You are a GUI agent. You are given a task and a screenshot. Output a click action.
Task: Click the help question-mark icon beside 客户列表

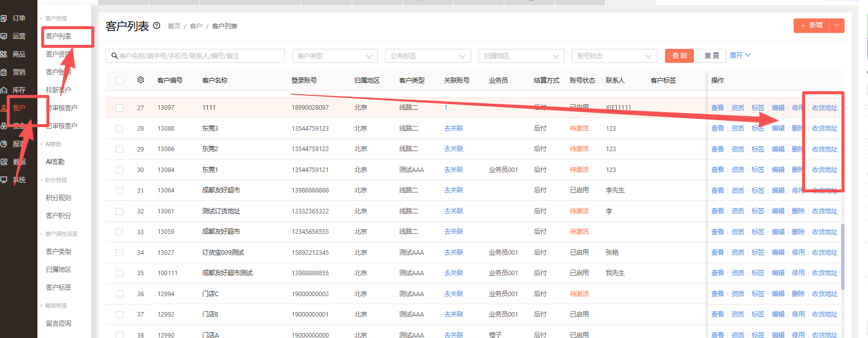pyautogui.click(x=157, y=25)
